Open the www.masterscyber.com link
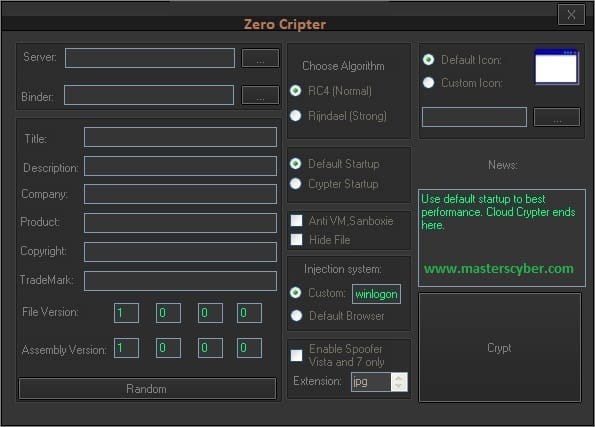The image size is (595, 427). coord(499,269)
